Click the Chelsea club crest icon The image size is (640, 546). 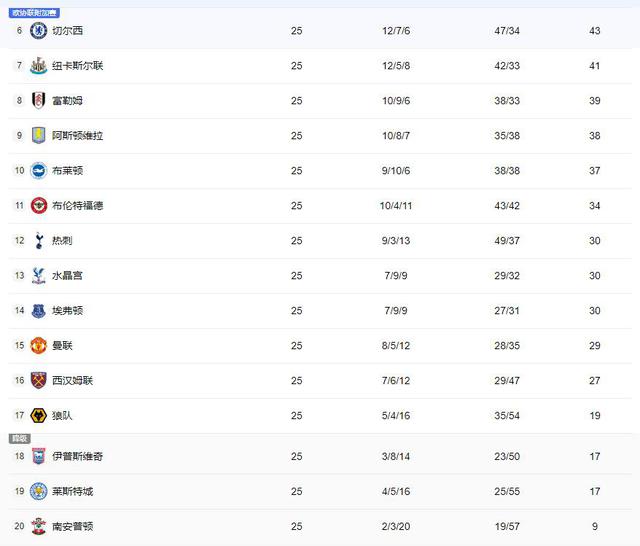coord(38,31)
